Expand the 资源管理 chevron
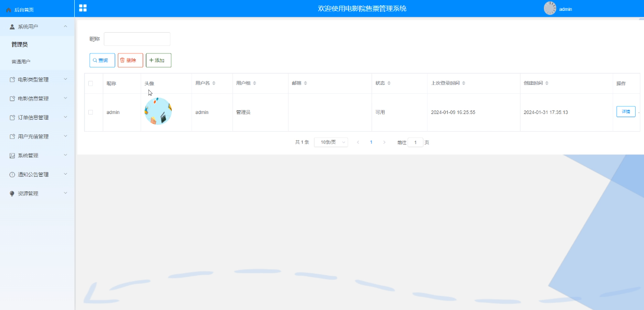The height and width of the screenshot is (310, 644). tap(65, 193)
